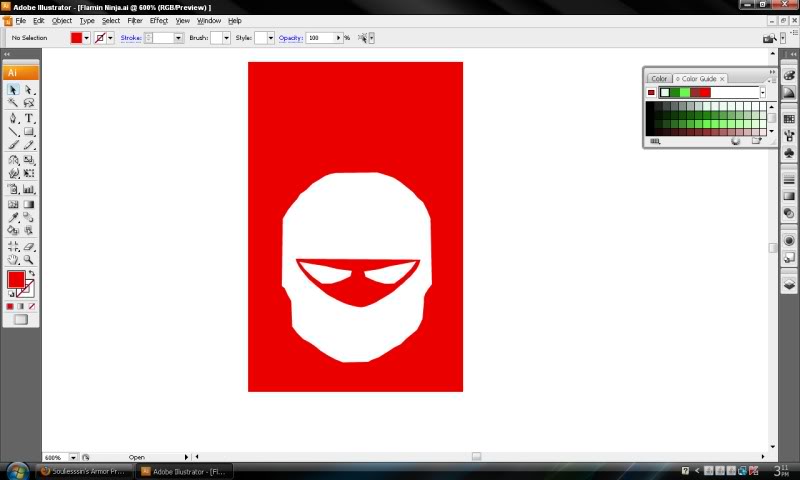
Task: Pick the Paintbrush tool
Action: (x=13, y=145)
